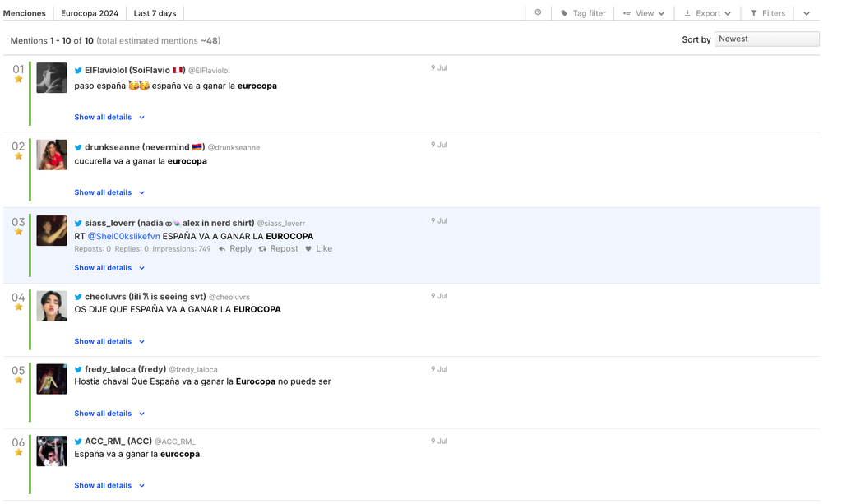Select the Eurocopa 2024 tab
This screenshot has width=842, height=504.
90,13
